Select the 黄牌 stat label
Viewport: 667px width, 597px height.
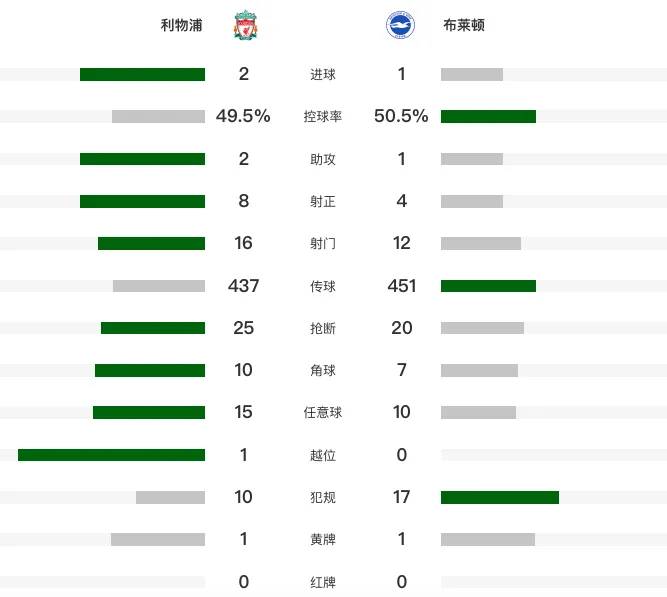point(323,540)
